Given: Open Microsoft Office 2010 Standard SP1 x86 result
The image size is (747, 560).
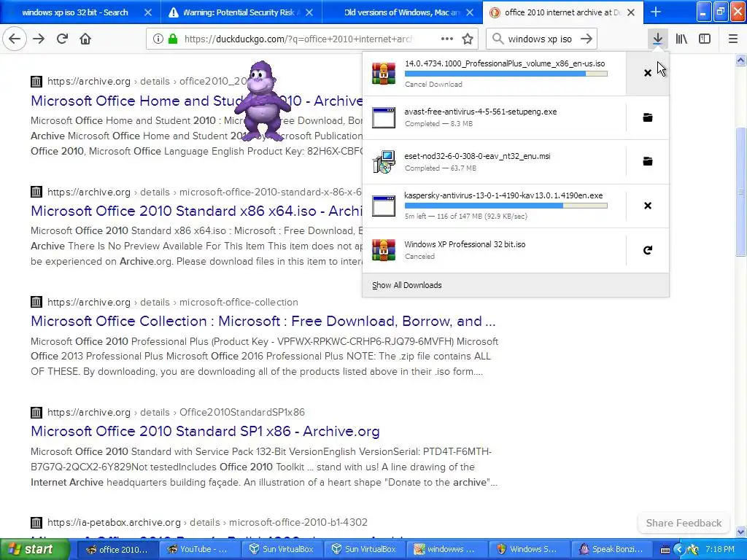Looking at the screenshot, I should tap(205, 432).
